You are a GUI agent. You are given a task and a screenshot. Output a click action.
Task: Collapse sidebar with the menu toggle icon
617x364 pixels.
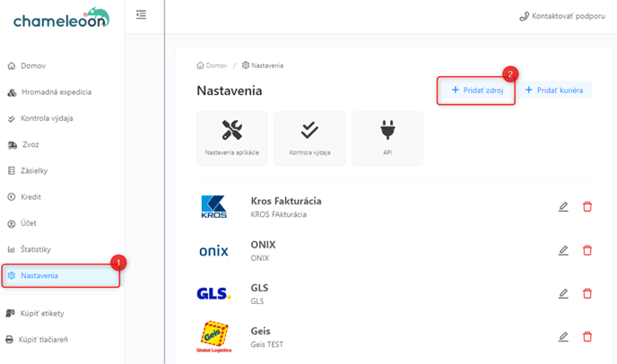click(142, 15)
